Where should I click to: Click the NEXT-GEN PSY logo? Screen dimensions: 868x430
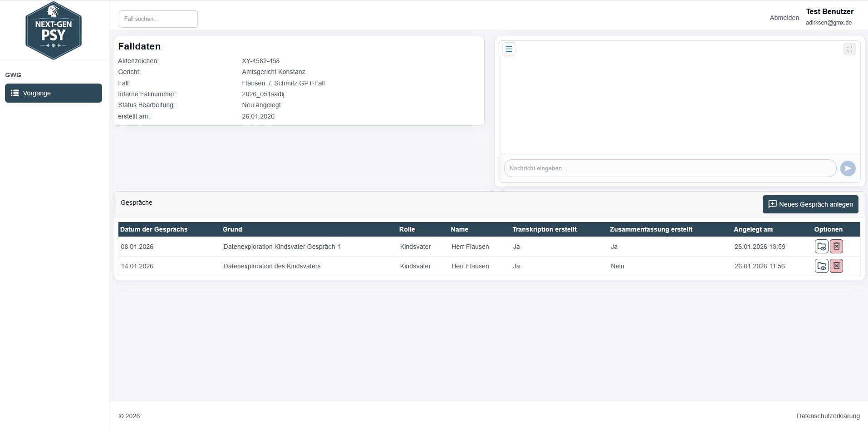pyautogui.click(x=54, y=30)
